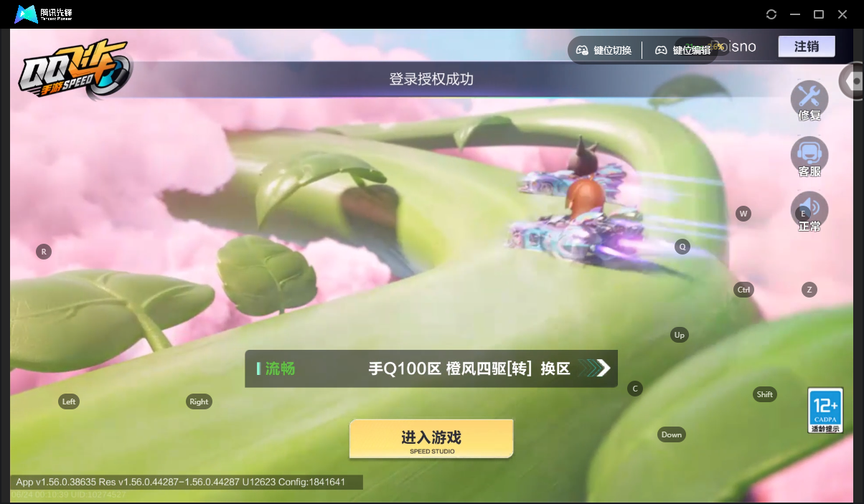Click the Z key overlay
864x504 pixels.
[x=809, y=290]
